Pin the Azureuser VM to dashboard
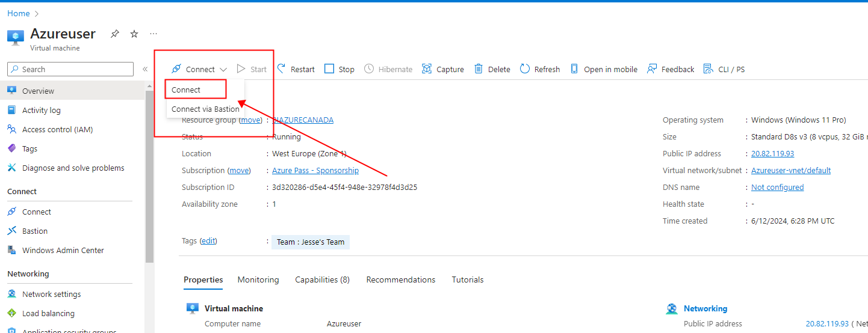Image resolution: width=868 pixels, height=333 pixels. 114,34
